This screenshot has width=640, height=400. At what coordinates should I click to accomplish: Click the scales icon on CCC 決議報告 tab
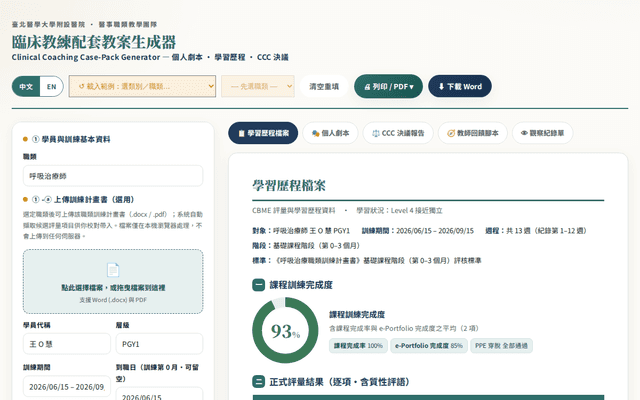[376, 133]
